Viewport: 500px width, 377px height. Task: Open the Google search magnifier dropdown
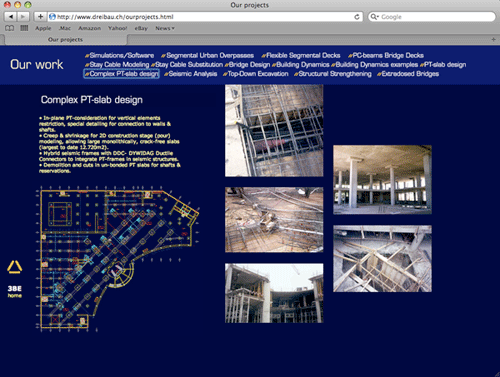375,17
